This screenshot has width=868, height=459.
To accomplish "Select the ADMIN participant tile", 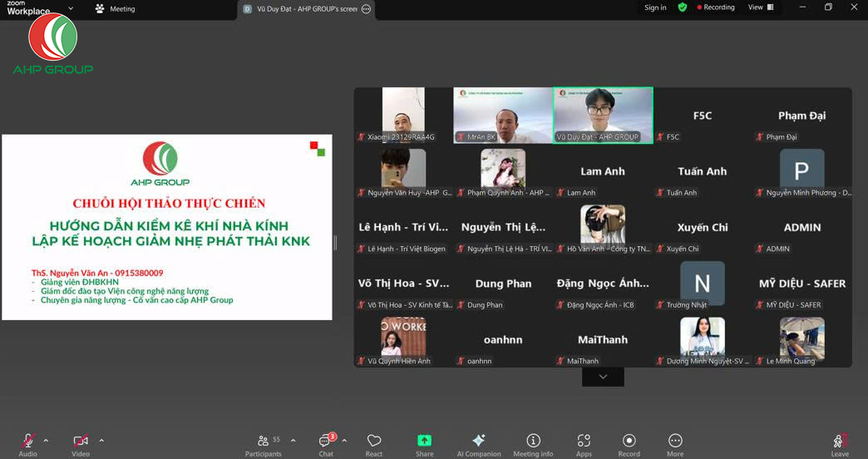I will 802,227.
